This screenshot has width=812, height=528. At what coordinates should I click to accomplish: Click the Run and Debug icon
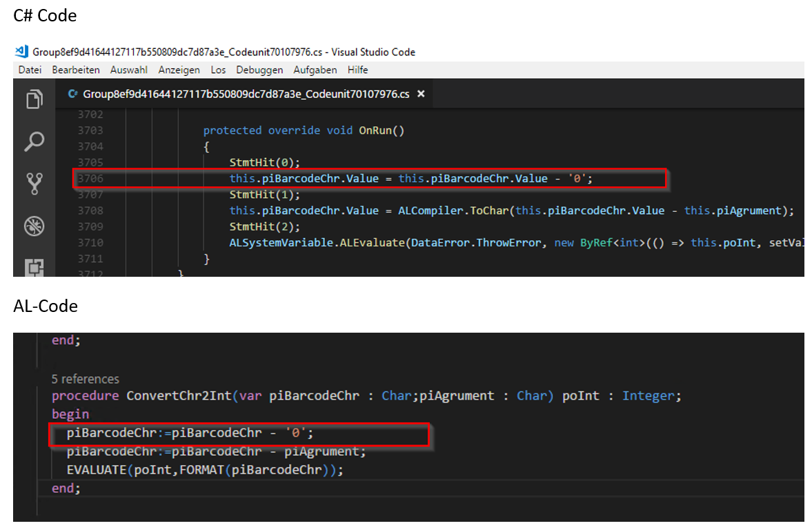34,226
